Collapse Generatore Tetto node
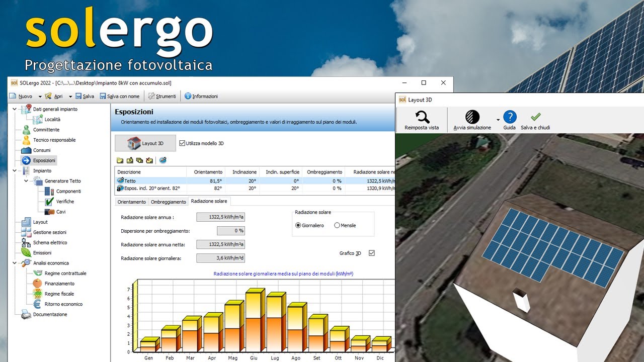Screen dimensions: 644x362 [26, 181]
